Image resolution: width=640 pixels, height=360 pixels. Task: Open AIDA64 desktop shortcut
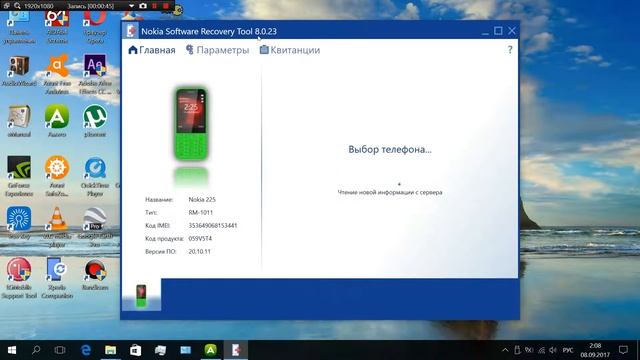click(x=57, y=28)
